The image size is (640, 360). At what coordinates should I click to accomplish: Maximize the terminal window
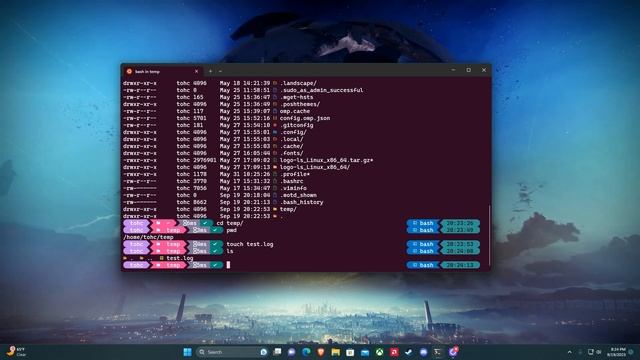469,70
